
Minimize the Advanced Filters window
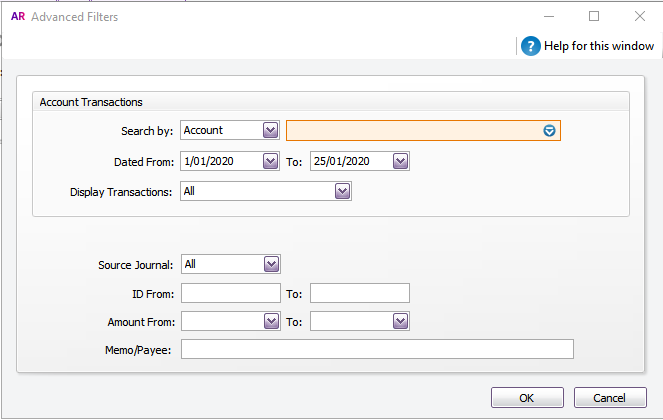pos(549,16)
